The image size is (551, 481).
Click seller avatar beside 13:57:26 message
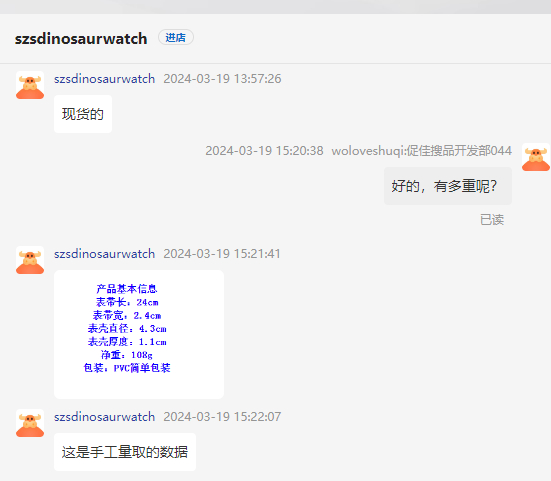[x=30, y=85]
